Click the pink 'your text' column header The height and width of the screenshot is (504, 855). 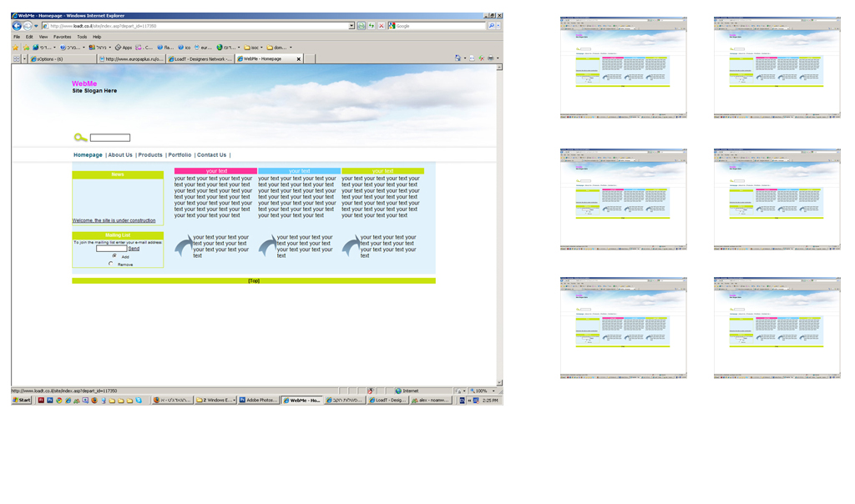click(216, 171)
